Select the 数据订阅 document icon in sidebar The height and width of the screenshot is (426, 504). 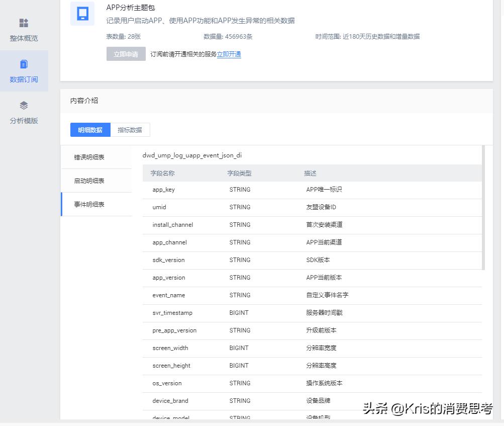click(x=23, y=64)
